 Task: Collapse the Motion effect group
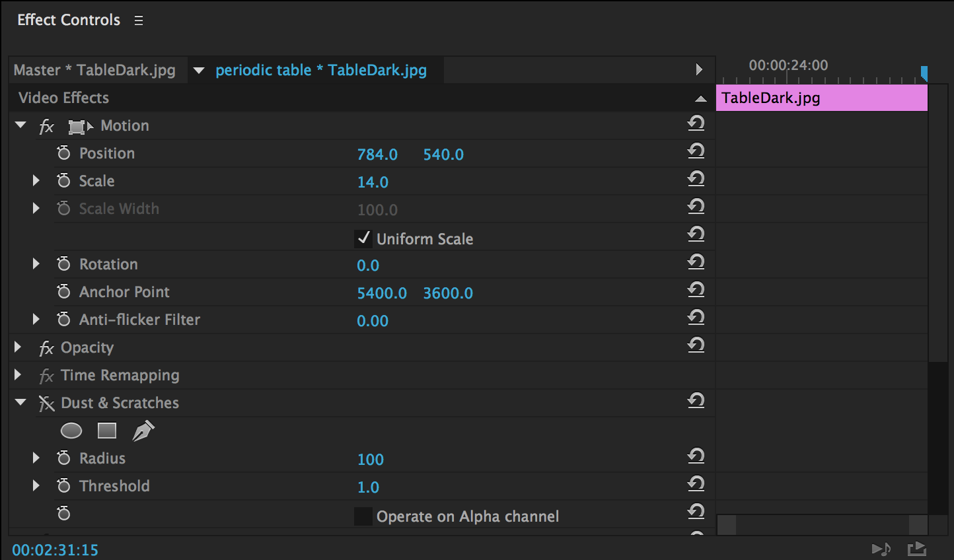(20, 125)
